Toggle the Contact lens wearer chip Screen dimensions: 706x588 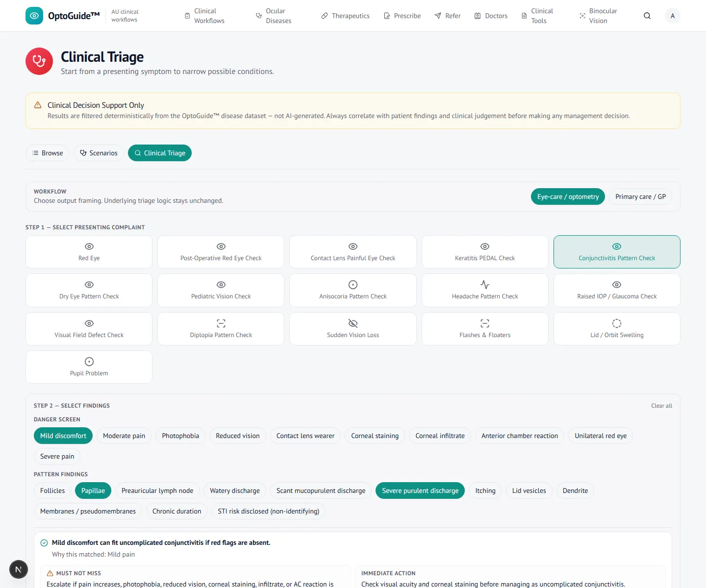coord(305,436)
